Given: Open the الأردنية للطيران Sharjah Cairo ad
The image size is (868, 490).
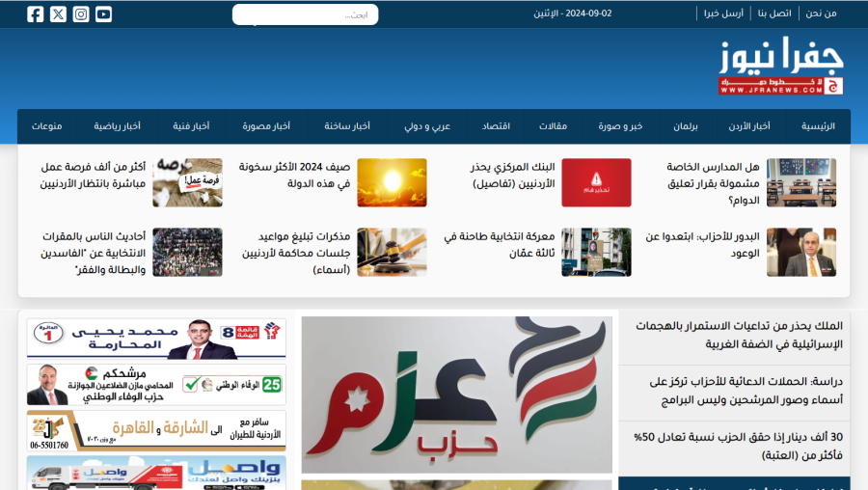Looking at the screenshot, I should [156, 431].
